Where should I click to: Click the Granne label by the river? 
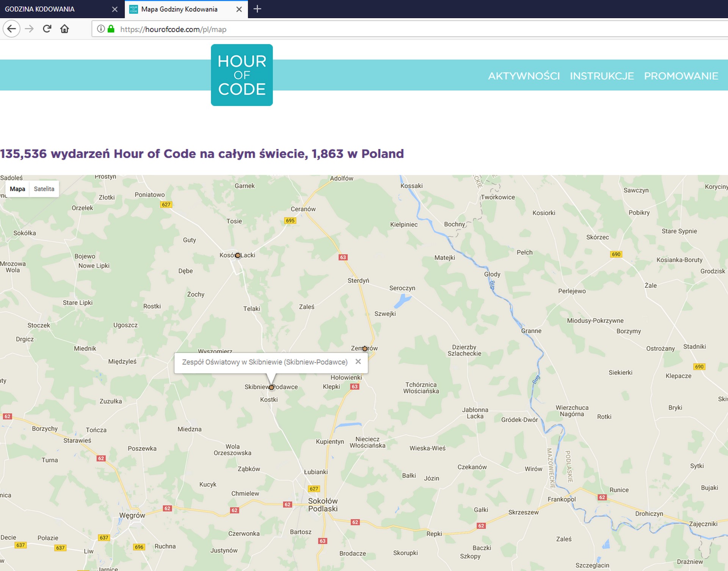coord(531,331)
